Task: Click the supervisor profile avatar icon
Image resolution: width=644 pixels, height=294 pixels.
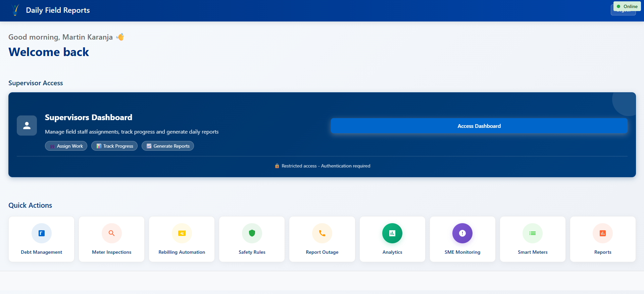Action: pyautogui.click(x=27, y=126)
